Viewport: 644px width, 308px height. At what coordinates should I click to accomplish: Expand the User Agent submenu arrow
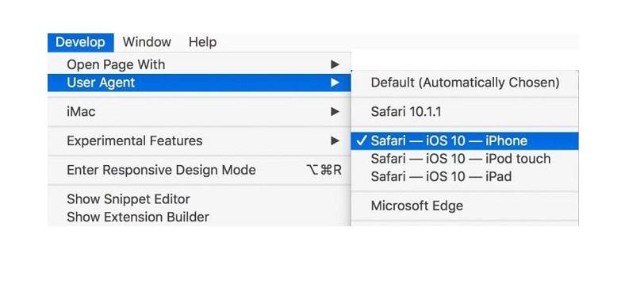pyautogui.click(x=335, y=83)
